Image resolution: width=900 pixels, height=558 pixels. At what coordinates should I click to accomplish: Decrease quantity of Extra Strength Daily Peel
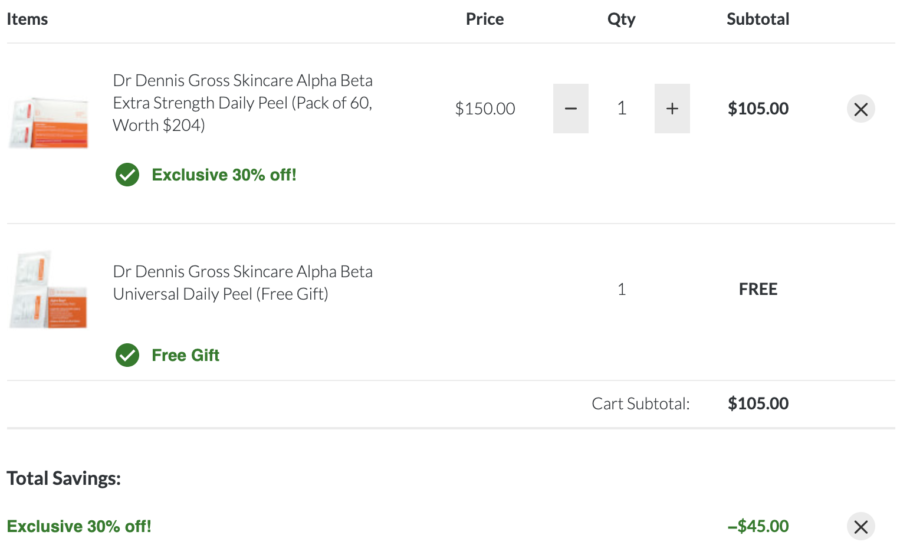(571, 108)
